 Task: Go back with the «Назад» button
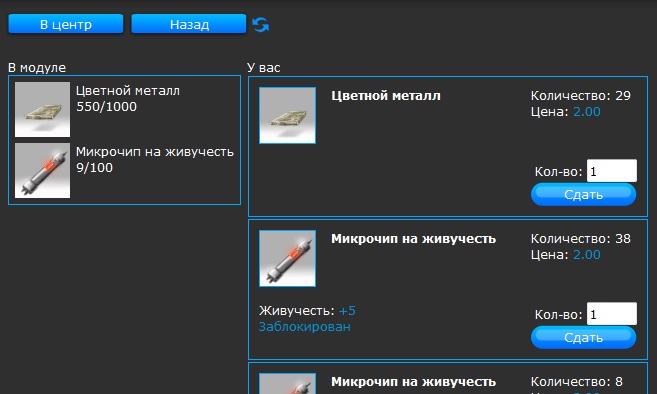[189, 24]
